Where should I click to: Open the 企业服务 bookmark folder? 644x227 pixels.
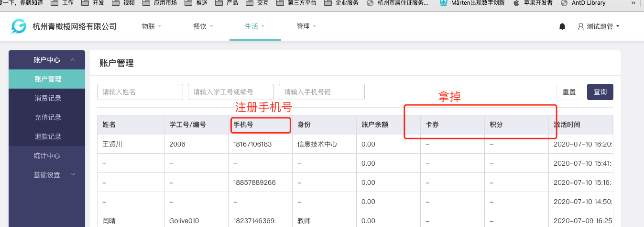pos(342,3)
